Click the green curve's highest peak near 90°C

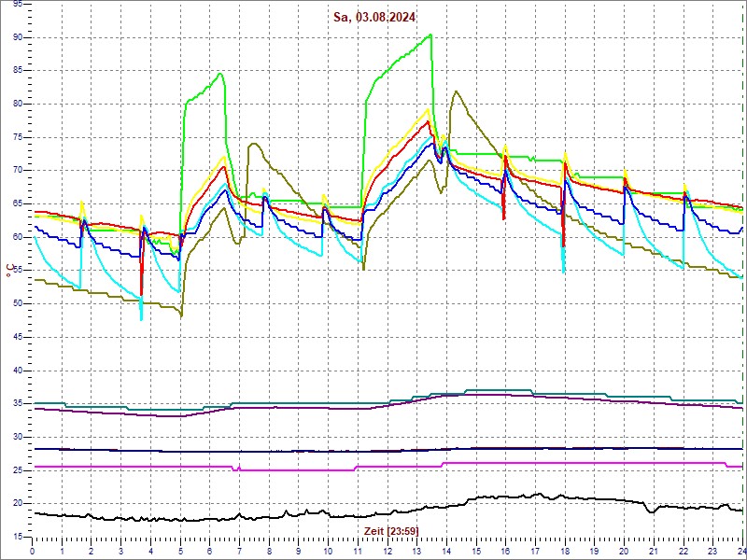click(430, 35)
